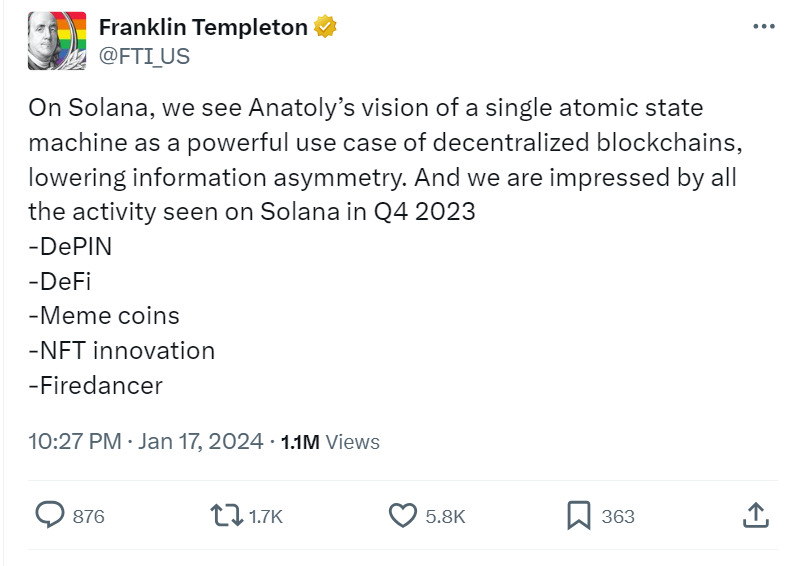Like the tweet with the heart icon
This screenshot has width=801, height=566.
coord(403,515)
